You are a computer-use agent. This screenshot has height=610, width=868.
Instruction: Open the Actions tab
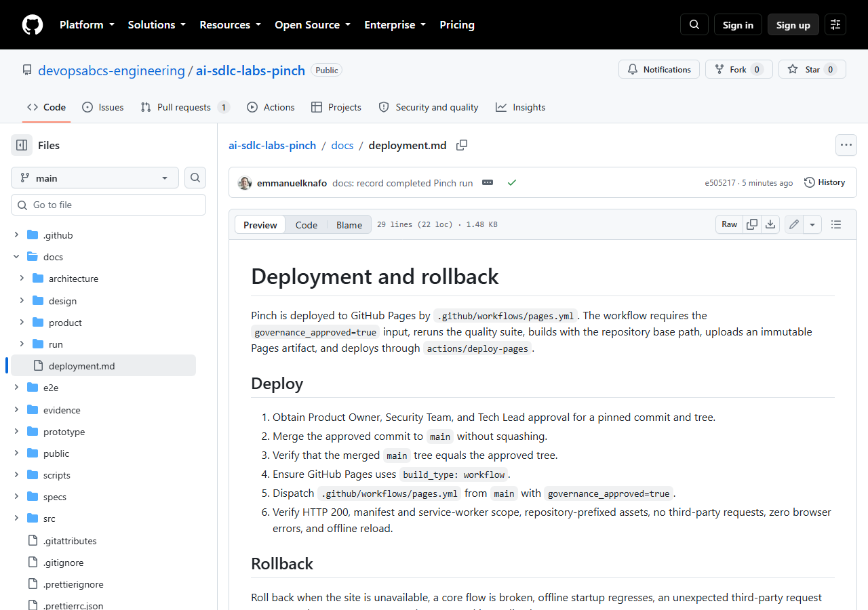pos(271,107)
